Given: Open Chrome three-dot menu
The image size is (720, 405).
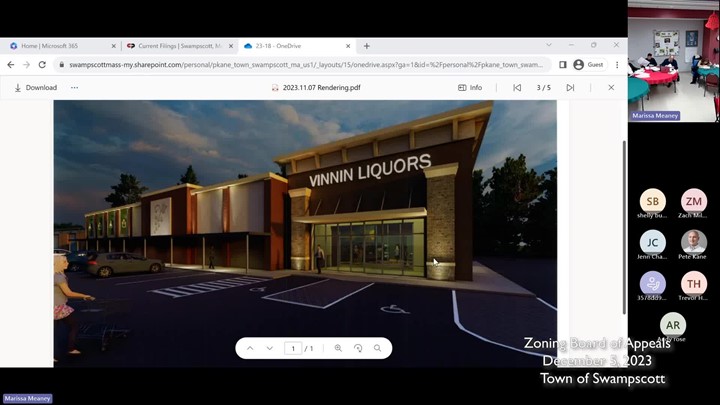Looking at the screenshot, I should coord(617,65).
